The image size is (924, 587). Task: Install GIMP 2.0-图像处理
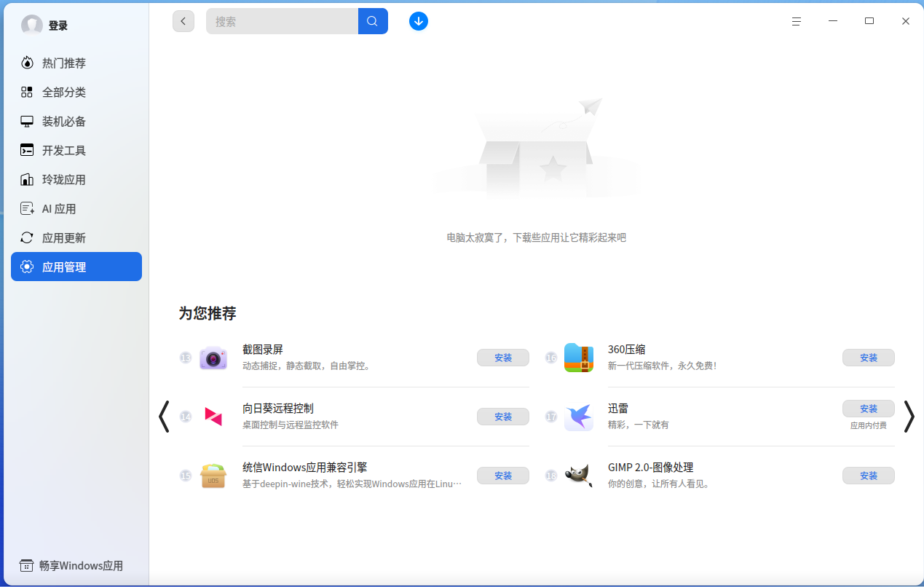[869, 476]
